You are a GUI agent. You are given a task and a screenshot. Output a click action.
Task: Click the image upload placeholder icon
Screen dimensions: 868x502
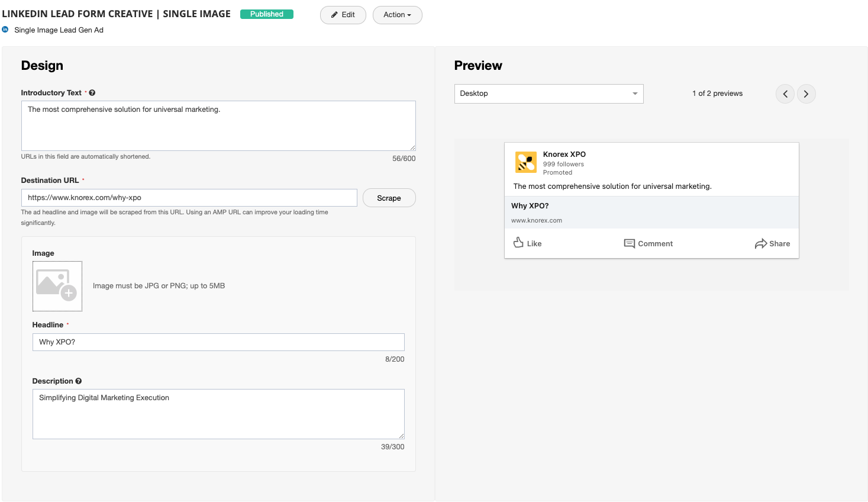[x=57, y=286]
